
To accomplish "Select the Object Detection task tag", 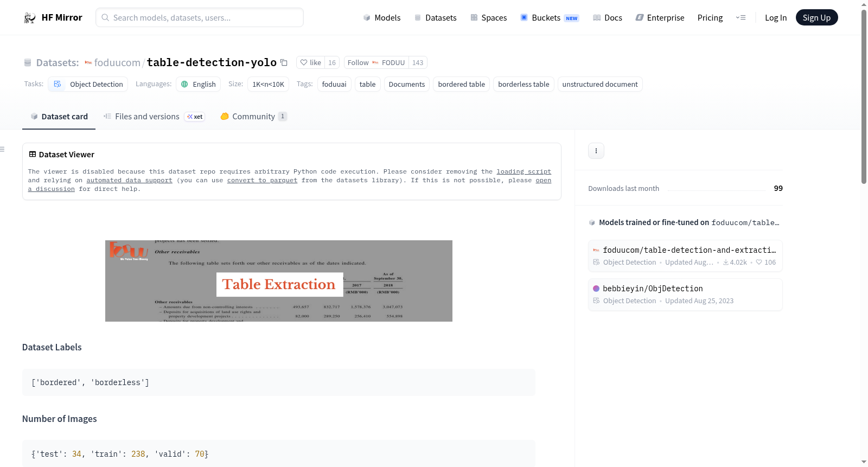I will click(88, 84).
